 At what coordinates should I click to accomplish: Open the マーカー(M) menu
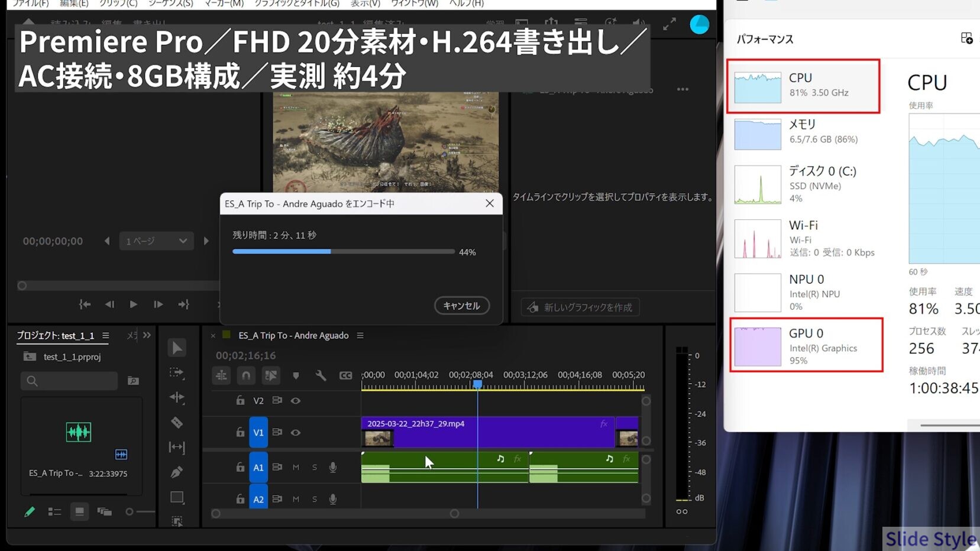pyautogui.click(x=224, y=4)
